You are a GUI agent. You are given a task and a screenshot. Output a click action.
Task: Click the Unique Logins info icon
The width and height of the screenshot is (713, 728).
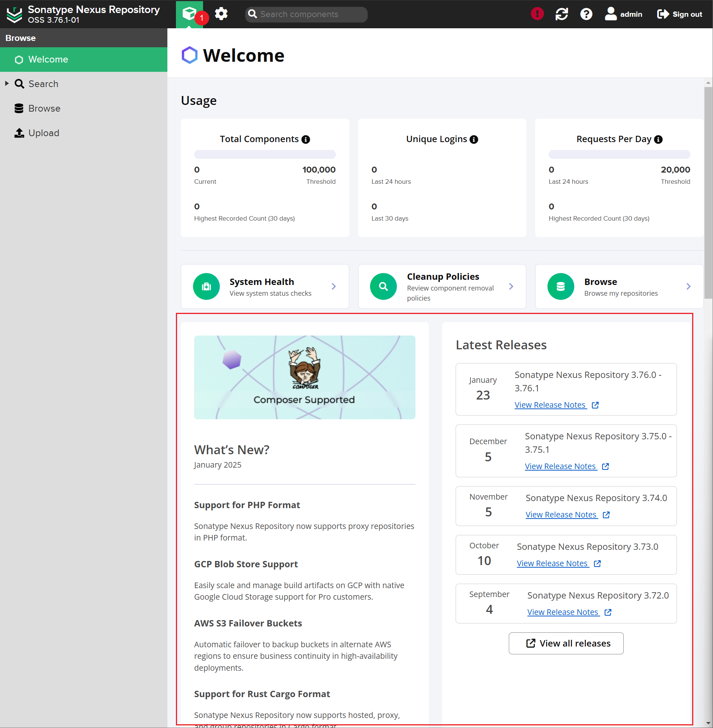click(474, 139)
